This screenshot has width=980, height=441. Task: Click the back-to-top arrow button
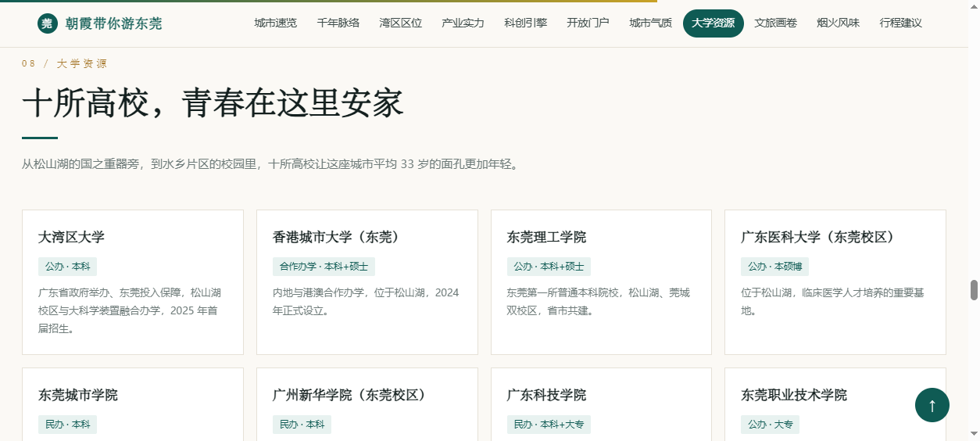point(932,405)
